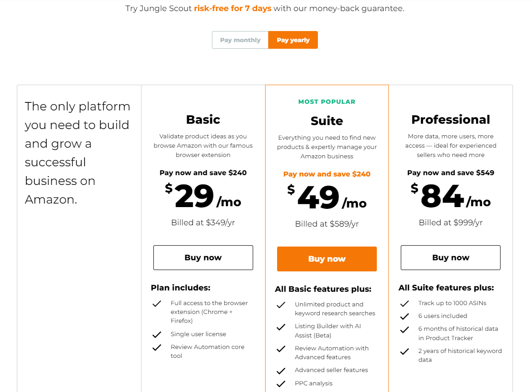Switch billing to Pay monthly
This screenshot has height=392, width=532.
(240, 40)
